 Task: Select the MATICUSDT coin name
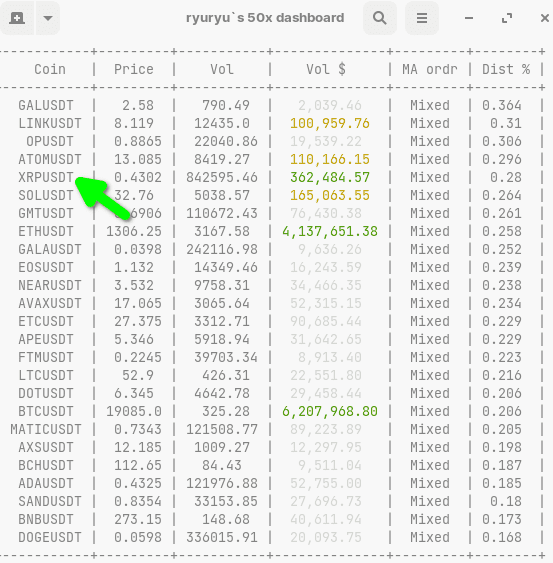[46, 429]
